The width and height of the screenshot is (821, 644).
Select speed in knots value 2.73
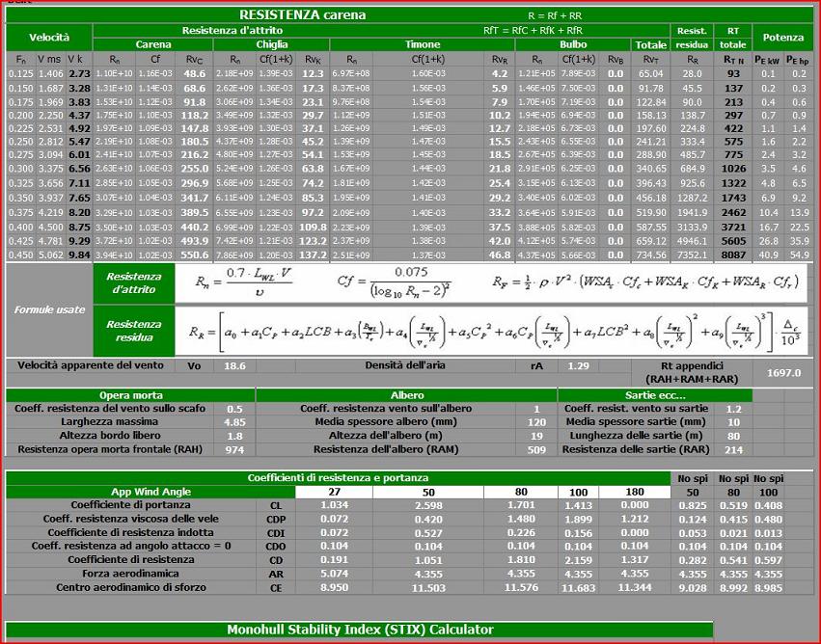(x=79, y=74)
